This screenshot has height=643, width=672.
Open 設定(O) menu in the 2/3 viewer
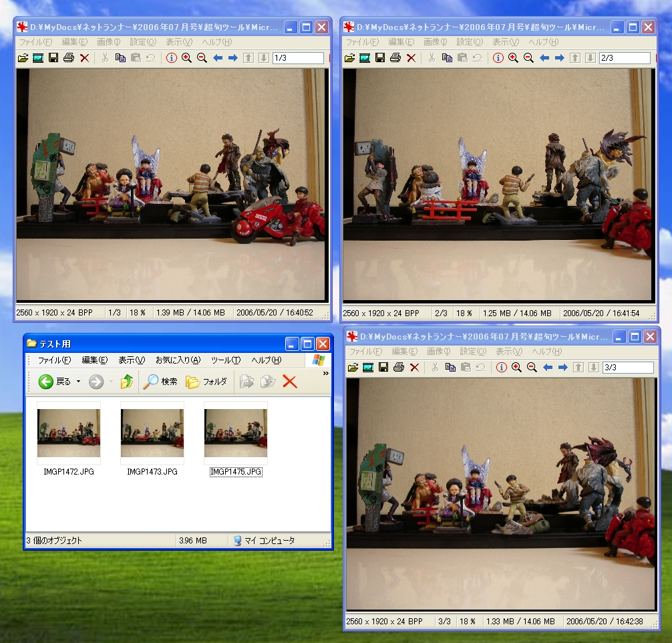pos(470,42)
